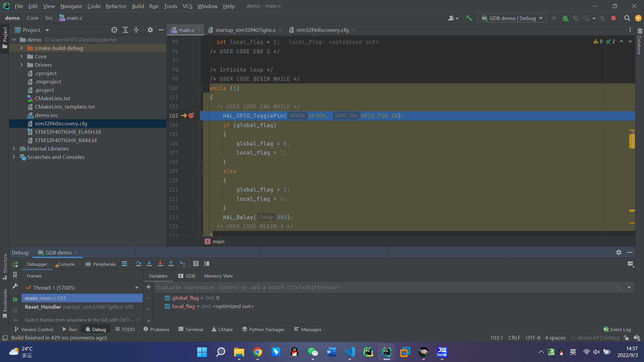Viewport: 644px width, 362px height.
Task: Rerun GDB demo via circular green arrow icon
Action: click(15, 264)
